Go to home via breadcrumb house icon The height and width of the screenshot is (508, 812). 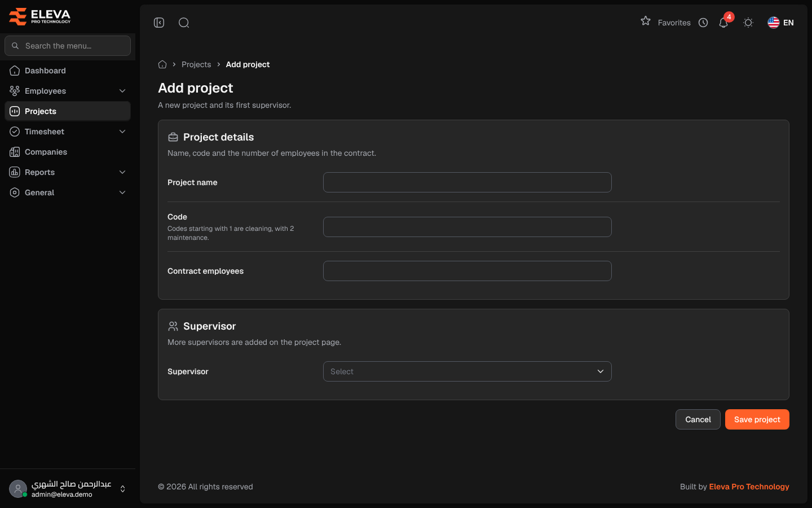point(162,64)
